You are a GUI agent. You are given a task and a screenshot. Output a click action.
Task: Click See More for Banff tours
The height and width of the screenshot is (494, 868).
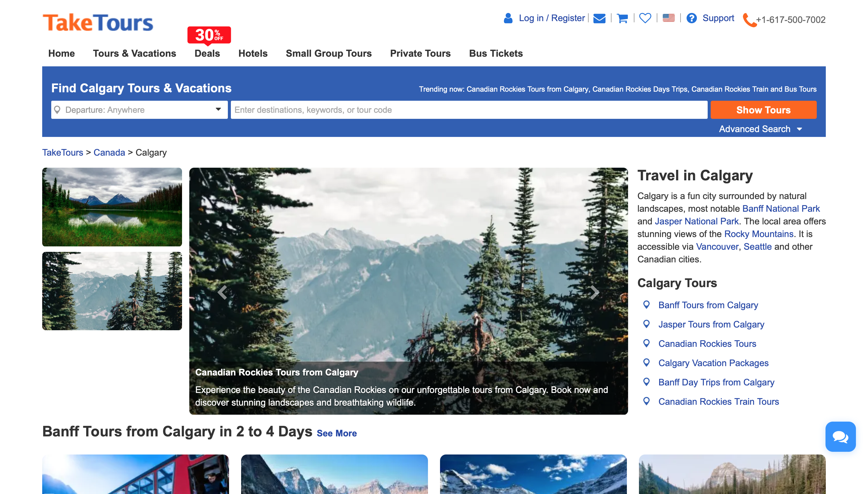coord(336,433)
